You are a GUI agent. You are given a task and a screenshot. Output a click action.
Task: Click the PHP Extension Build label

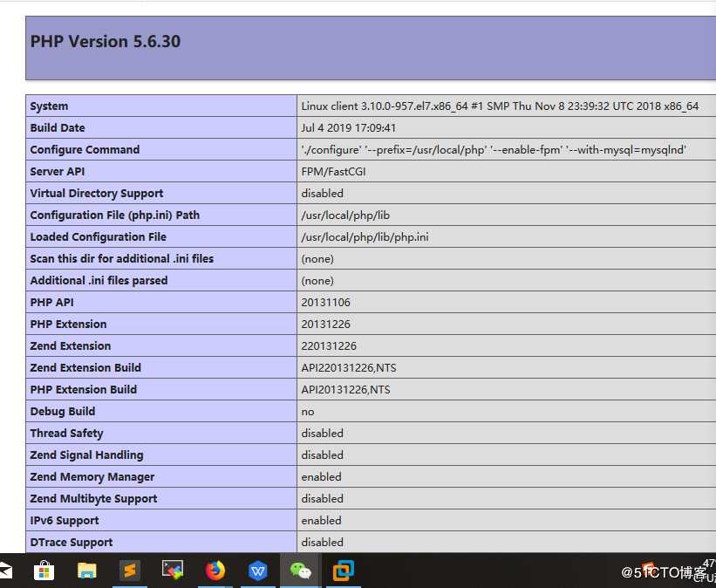coord(84,390)
